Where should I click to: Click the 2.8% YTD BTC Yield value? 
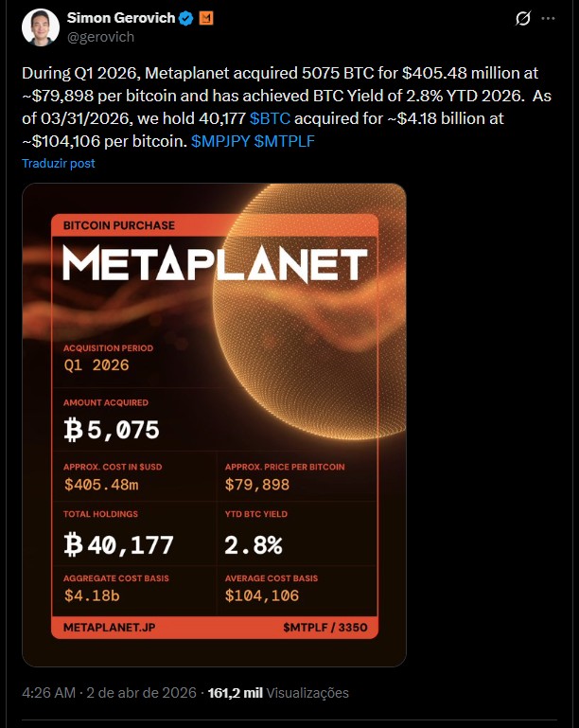(254, 544)
